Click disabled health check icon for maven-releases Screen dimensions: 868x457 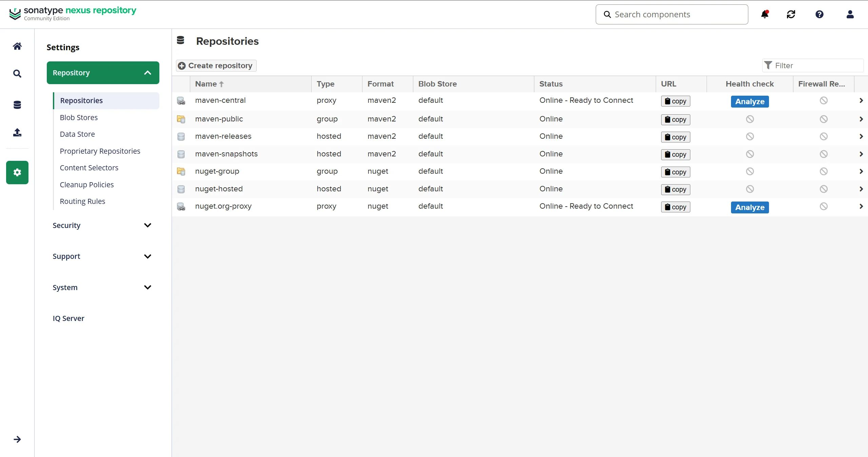tap(750, 136)
